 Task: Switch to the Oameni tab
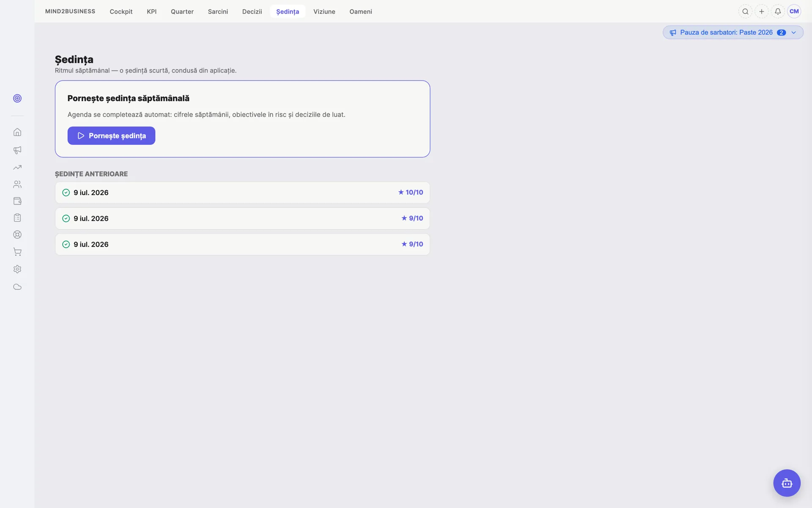pos(361,11)
